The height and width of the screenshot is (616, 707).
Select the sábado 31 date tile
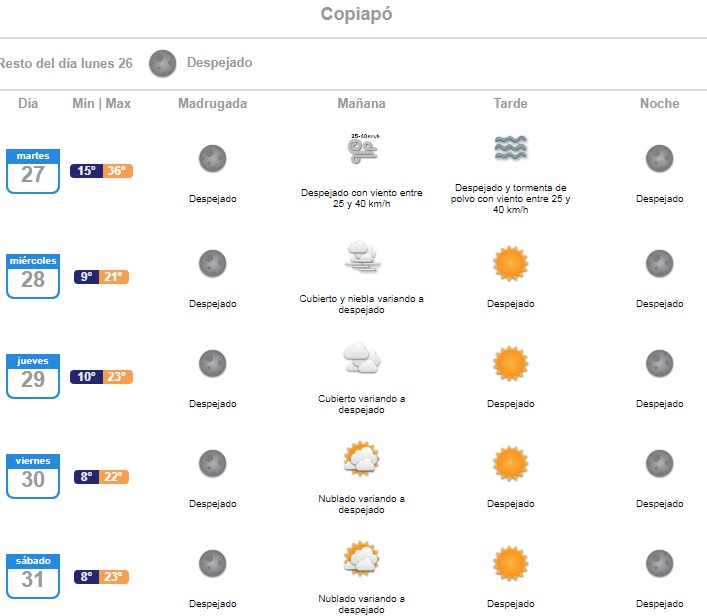pyautogui.click(x=33, y=576)
